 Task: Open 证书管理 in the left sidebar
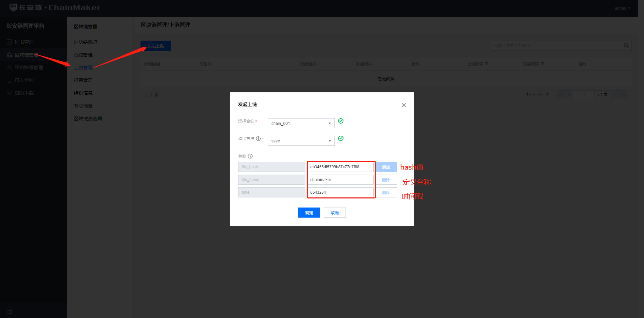click(24, 42)
